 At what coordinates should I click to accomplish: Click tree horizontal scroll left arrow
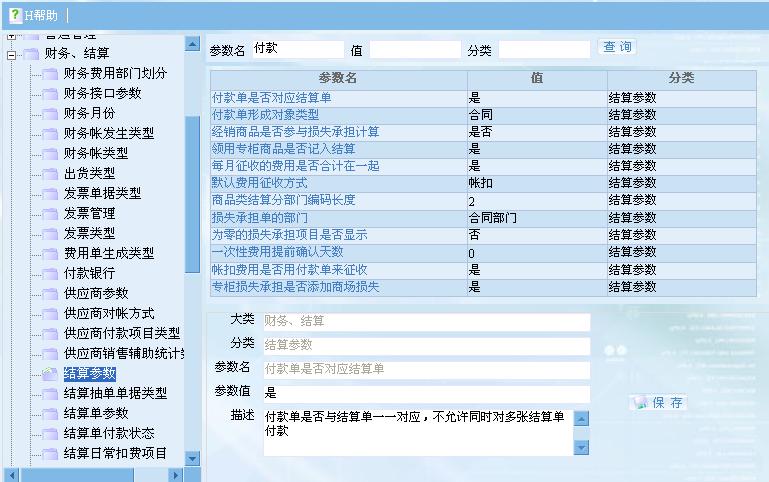[x=12, y=475]
